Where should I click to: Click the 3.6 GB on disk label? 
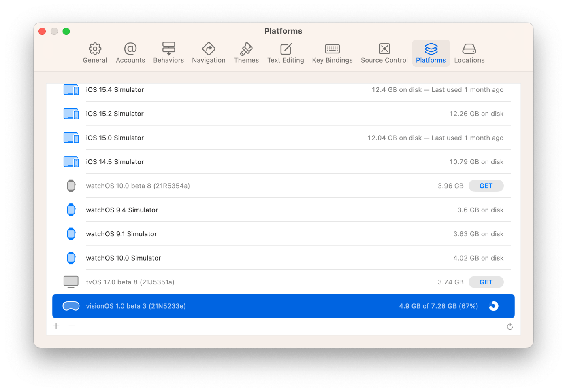coord(480,210)
